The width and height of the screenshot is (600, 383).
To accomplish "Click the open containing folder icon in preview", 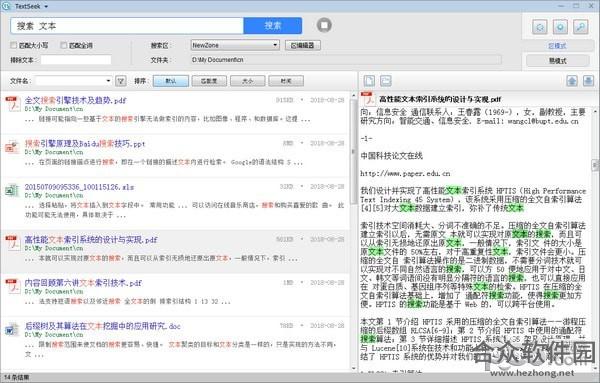I will point(386,81).
